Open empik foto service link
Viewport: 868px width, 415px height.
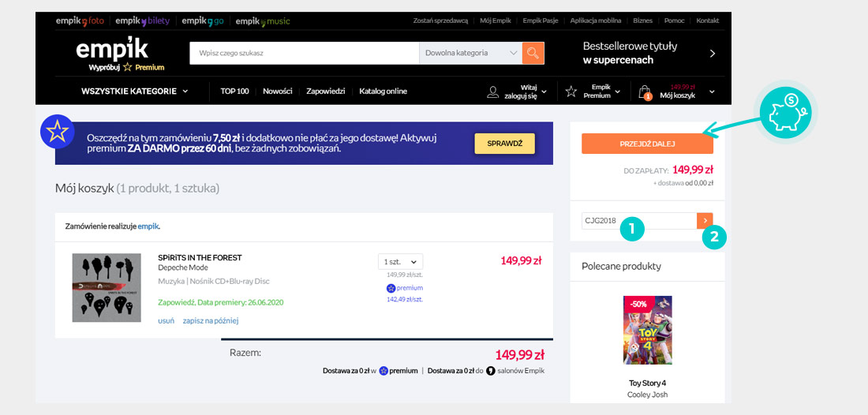pos(79,21)
